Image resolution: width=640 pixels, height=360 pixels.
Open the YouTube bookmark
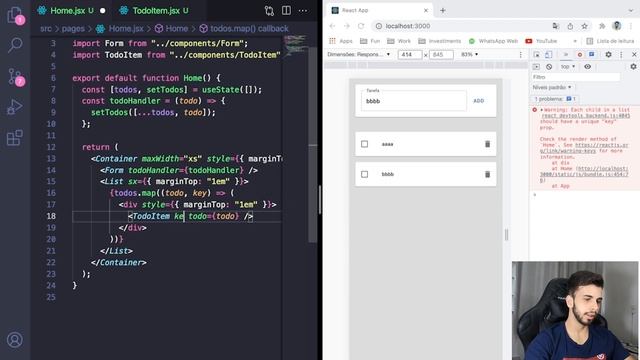[541, 41]
